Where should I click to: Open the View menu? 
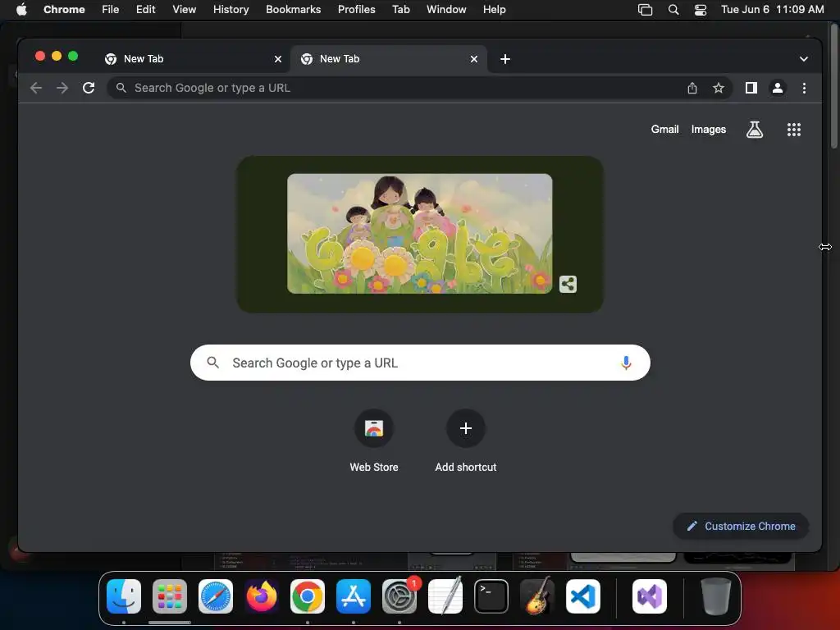[184, 10]
